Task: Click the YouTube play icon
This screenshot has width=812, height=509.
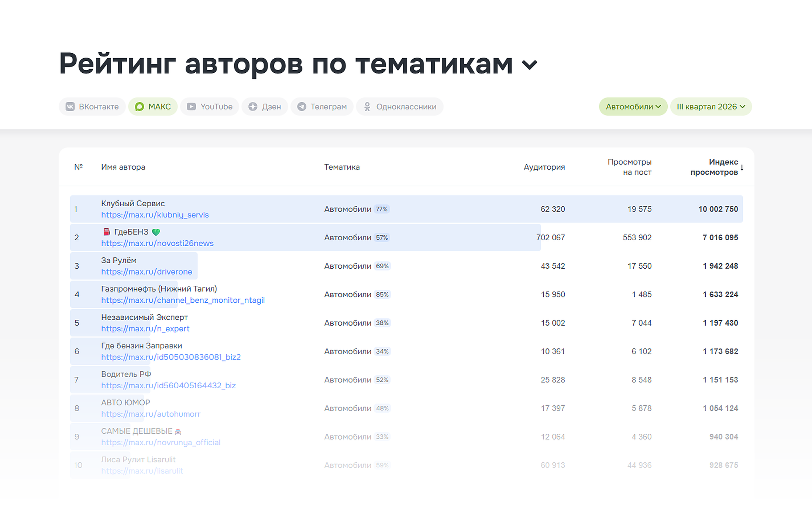Action: pos(191,107)
